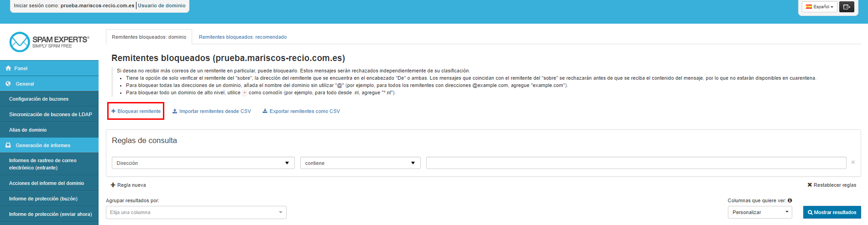
Task: Expand the Dirección field dropdown
Action: (x=203, y=163)
